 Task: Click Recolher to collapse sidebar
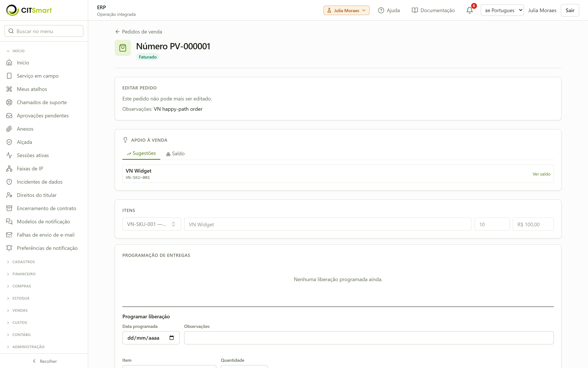45,361
